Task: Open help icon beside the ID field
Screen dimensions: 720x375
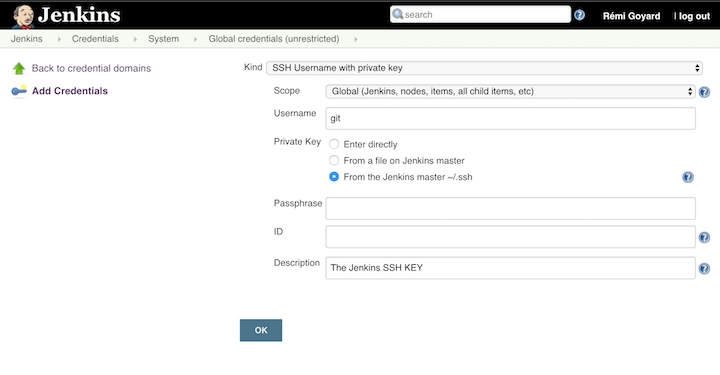Action: pos(704,237)
